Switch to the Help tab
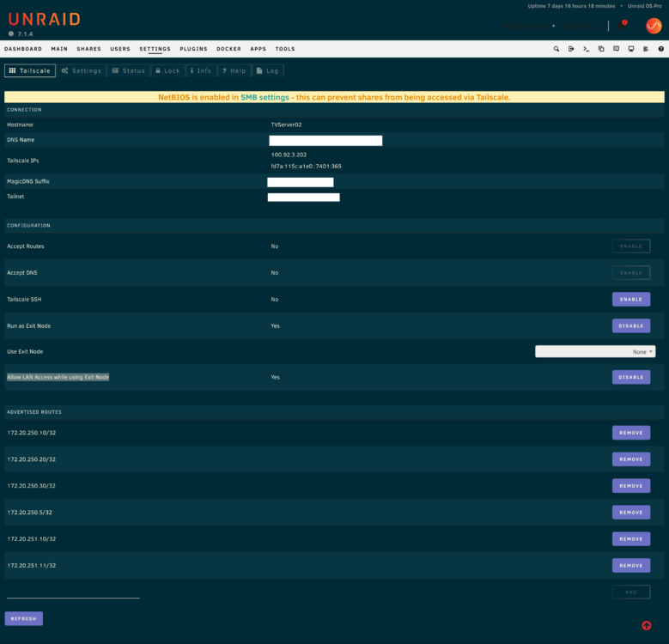669x644 pixels. pos(234,70)
